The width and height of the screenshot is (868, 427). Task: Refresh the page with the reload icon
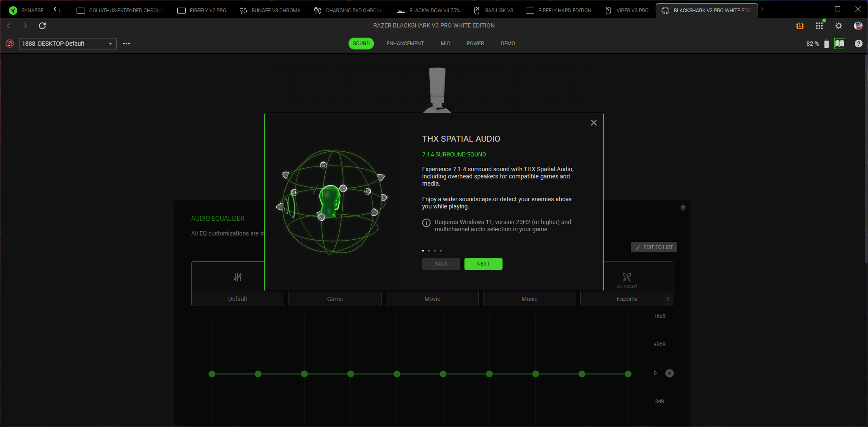coord(42,26)
